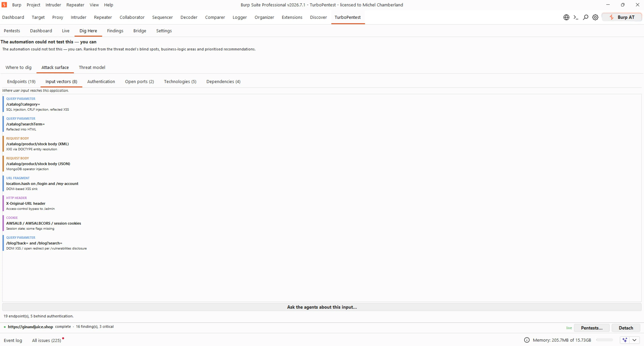Select the /catalog?category= input vector
Viewport: 644px width, 346px height.
click(322, 104)
